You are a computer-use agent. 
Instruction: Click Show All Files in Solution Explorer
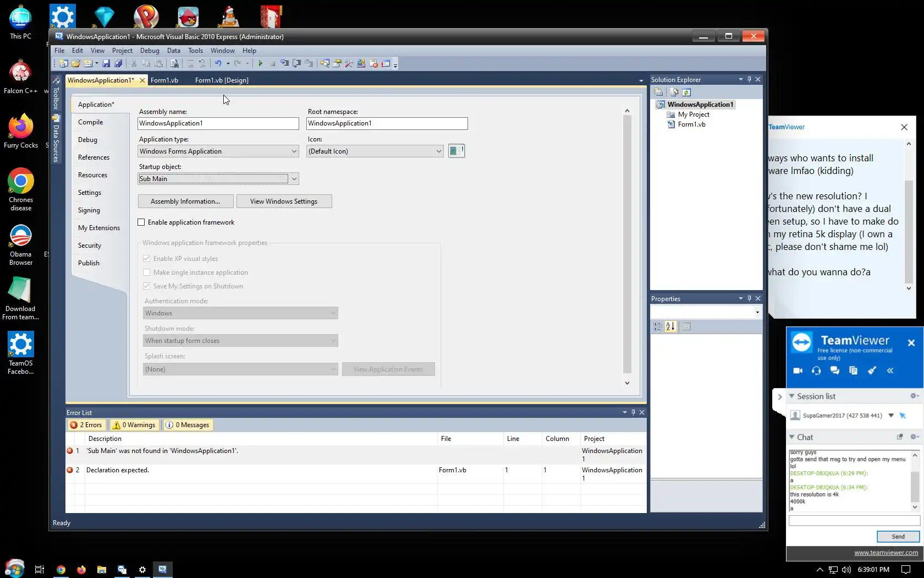tap(674, 92)
